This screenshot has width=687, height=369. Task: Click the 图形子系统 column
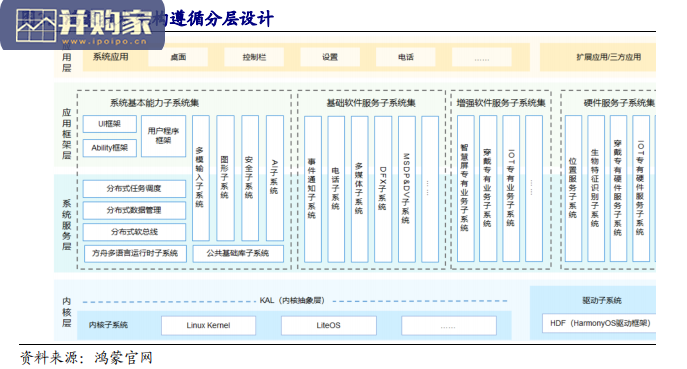pos(225,178)
